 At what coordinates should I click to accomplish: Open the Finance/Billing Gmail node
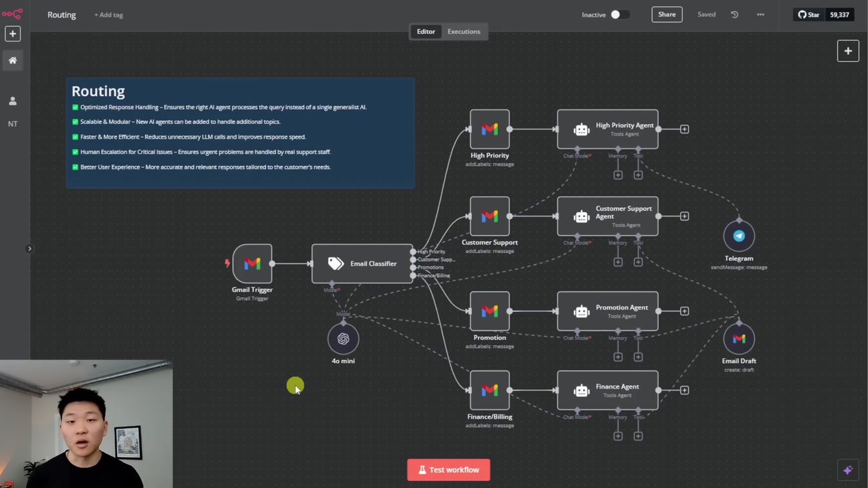point(490,390)
